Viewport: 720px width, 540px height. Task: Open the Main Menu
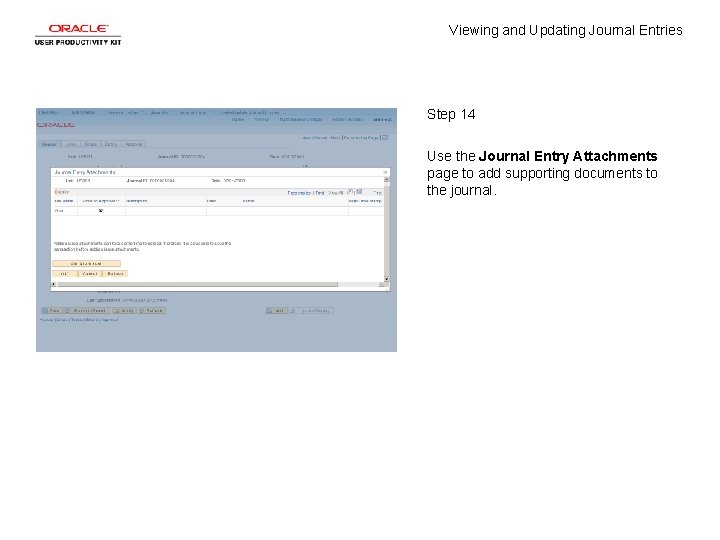(84, 112)
